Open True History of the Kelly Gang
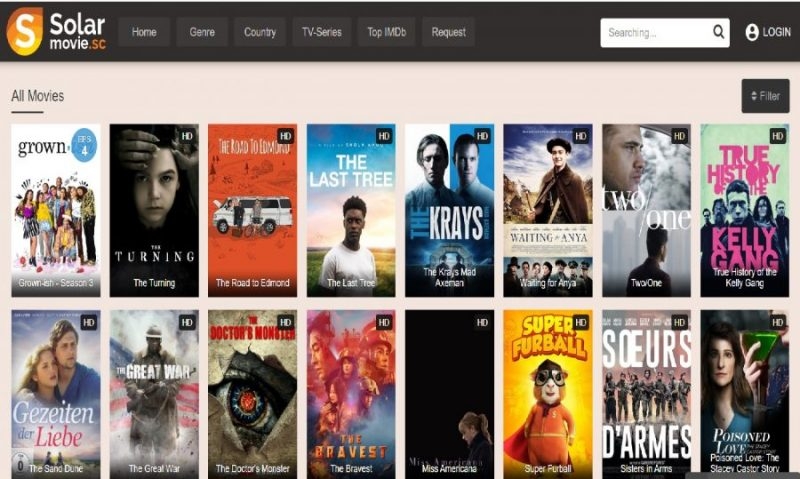The height and width of the screenshot is (479, 800). 744,210
